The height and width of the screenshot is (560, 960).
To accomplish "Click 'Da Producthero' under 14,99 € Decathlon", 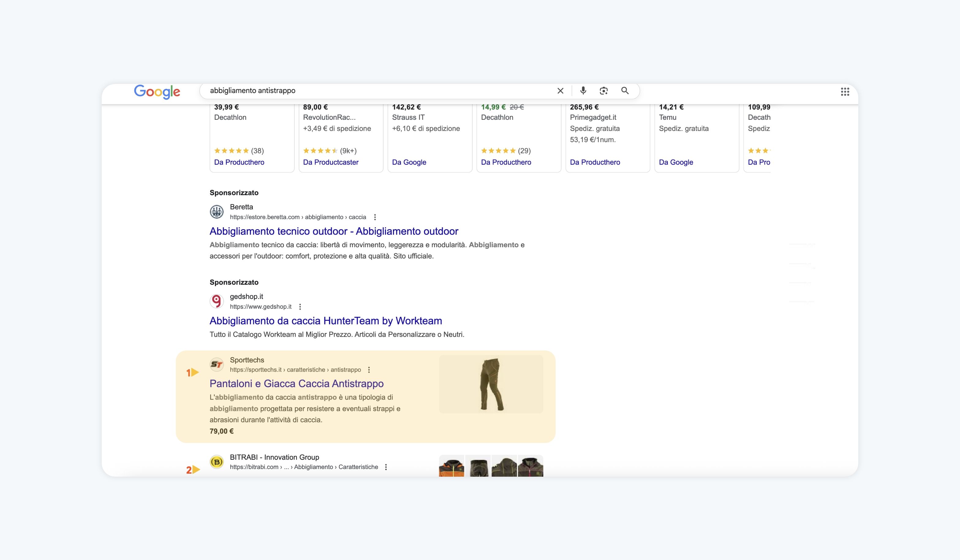I will 506,162.
